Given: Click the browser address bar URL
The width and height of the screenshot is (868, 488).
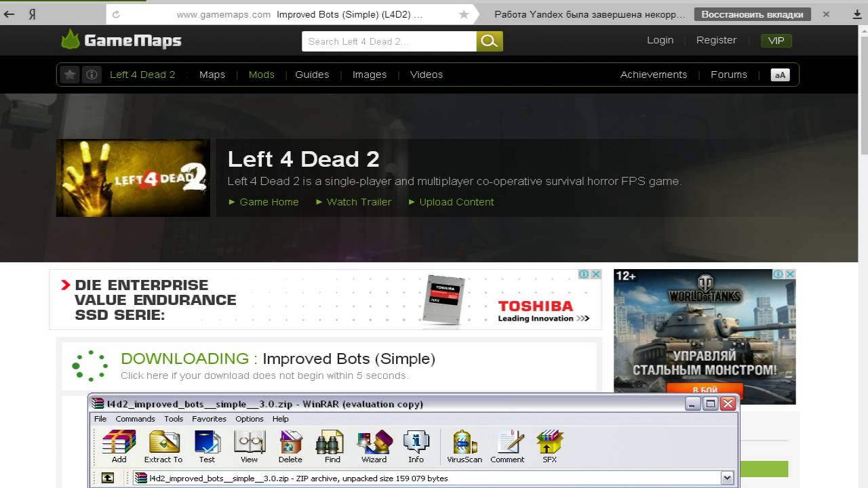Looking at the screenshot, I should [x=224, y=14].
